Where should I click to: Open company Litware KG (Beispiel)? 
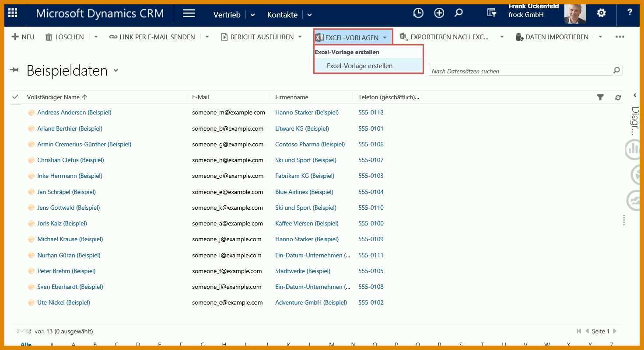point(302,128)
